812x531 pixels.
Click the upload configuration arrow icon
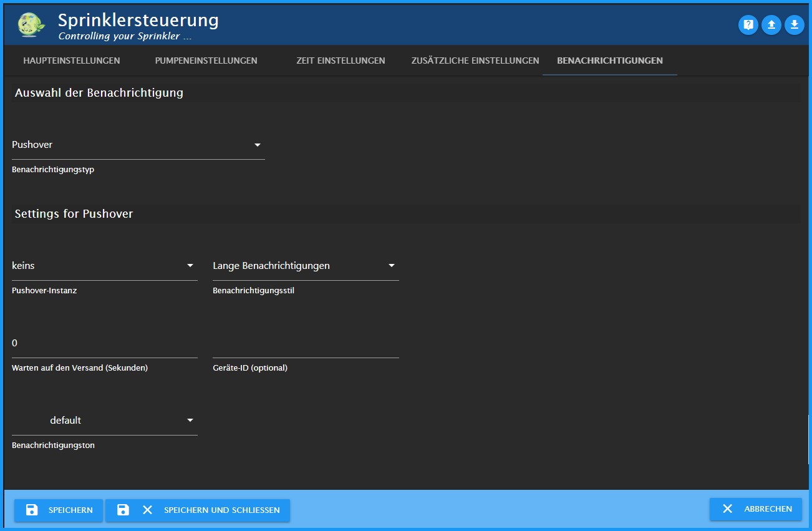[771, 25]
